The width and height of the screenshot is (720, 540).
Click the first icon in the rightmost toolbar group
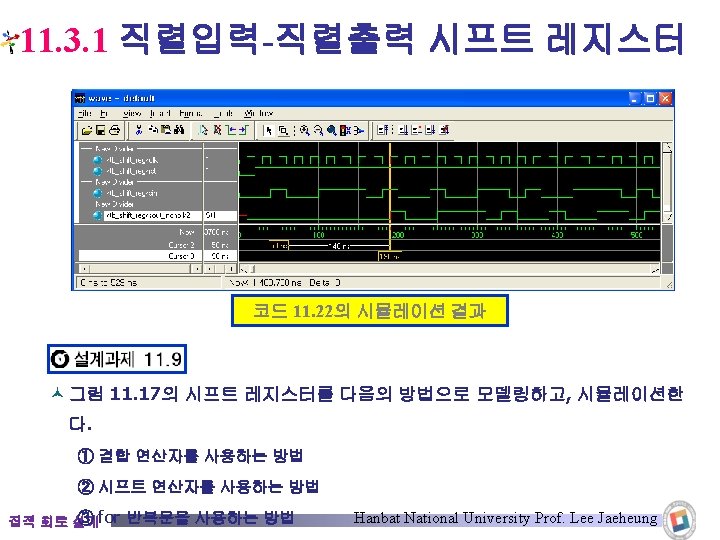point(382,130)
